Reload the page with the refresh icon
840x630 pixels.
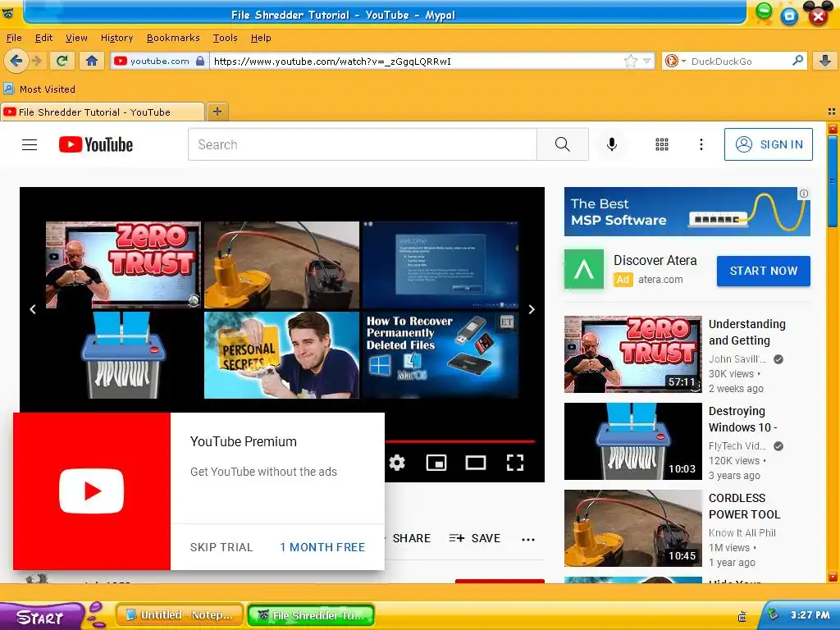[x=62, y=61]
